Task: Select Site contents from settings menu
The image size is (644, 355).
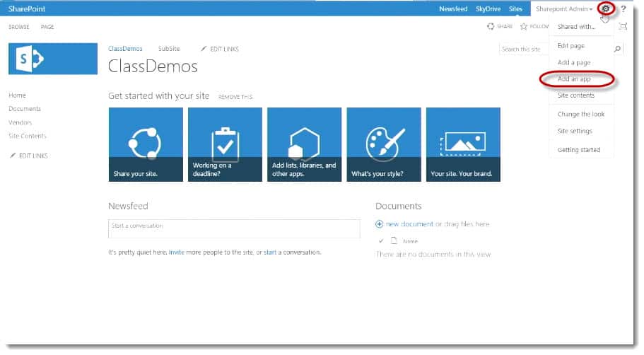Action: 576,95
